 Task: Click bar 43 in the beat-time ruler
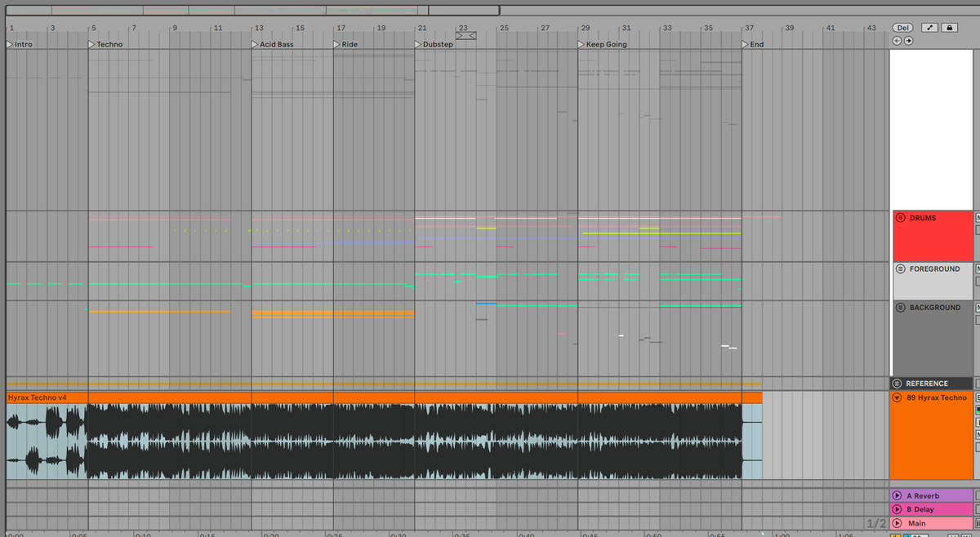coord(871,28)
